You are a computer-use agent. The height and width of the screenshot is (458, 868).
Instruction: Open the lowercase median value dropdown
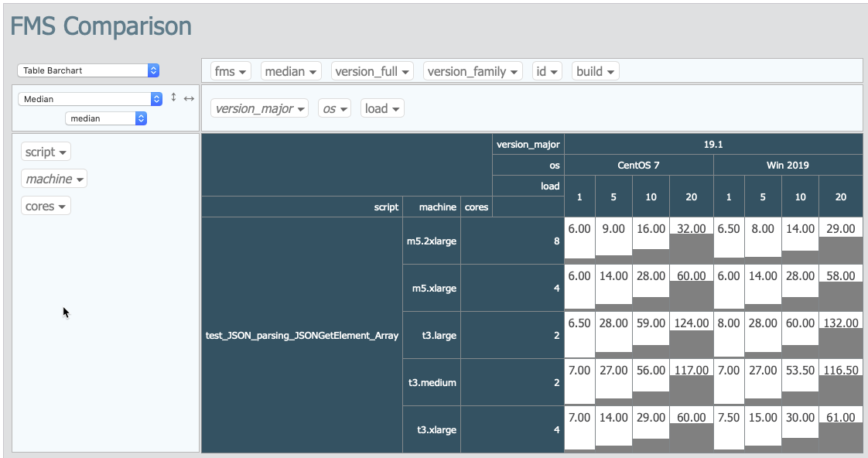(x=106, y=118)
